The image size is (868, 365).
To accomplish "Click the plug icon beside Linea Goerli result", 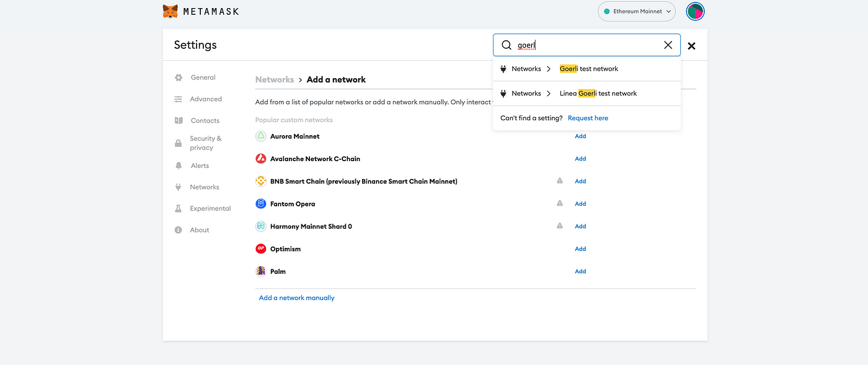I will [503, 94].
